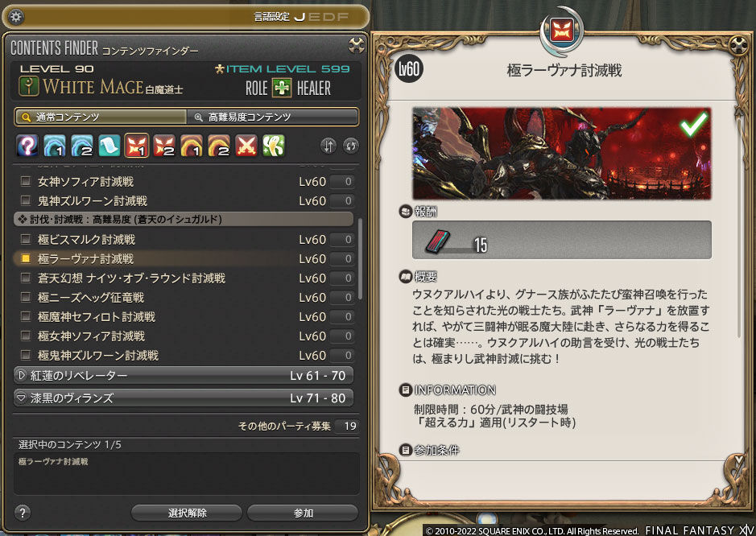Expand the 紅蓮のリベレーター section
The height and width of the screenshot is (536, 756).
[184, 375]
